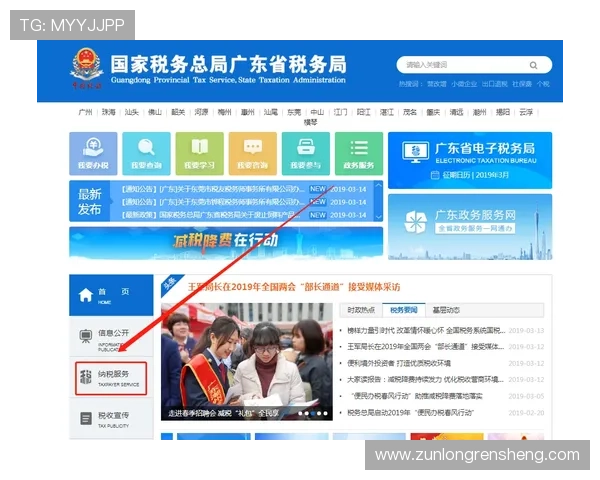600x480 pixels.
Task: Open the 我要查询 magnifier tile
Action: [x=146, y=153]
